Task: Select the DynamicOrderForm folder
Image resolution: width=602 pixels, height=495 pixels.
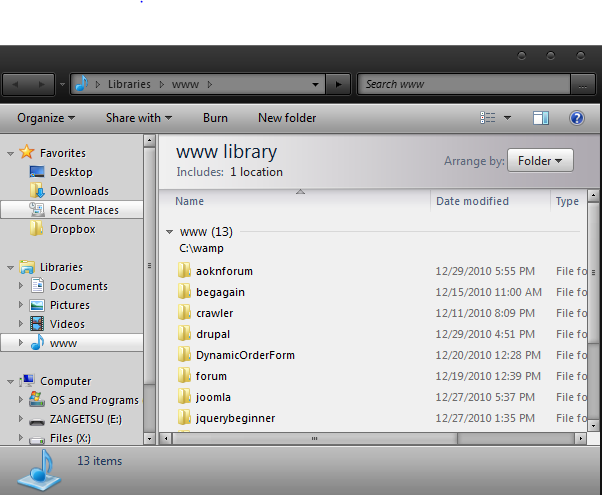Action: [245, 355]
